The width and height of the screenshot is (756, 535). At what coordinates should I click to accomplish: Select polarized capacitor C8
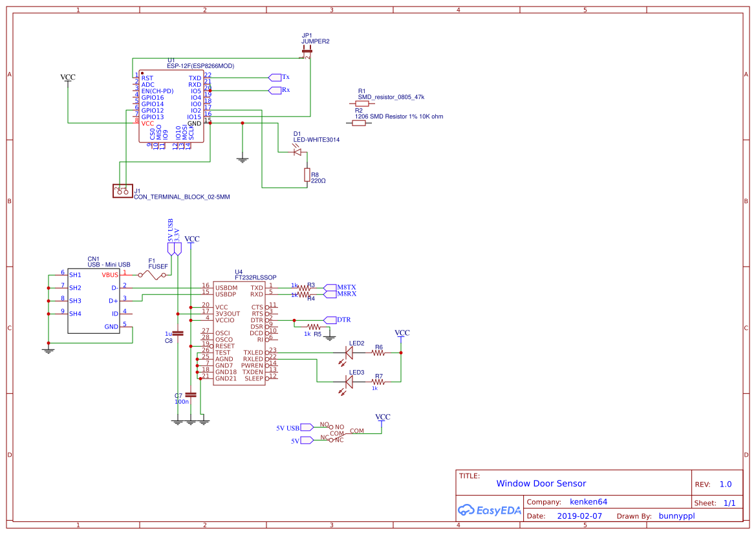(x=179, y=332)
